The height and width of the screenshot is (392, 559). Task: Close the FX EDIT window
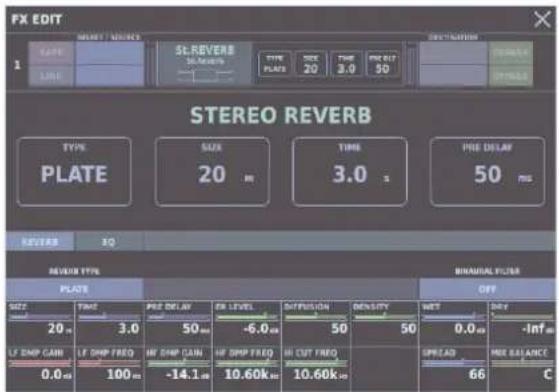coord(542,19)
